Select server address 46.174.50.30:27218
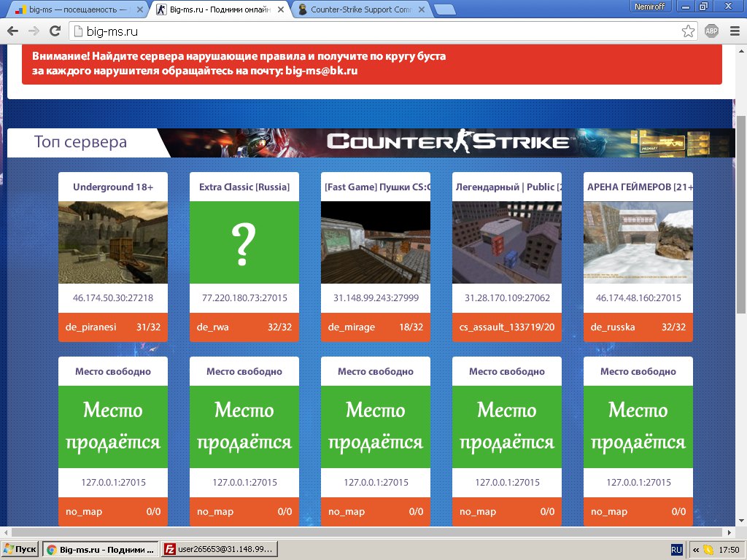The image size is (747, 560). (113, 298)
